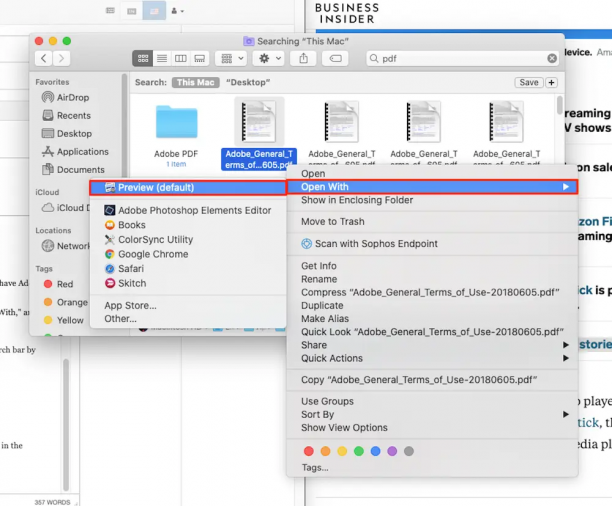Screen dimensions: 612x506
Task: Apply the green tag color dot
Action: pos(359,451)
